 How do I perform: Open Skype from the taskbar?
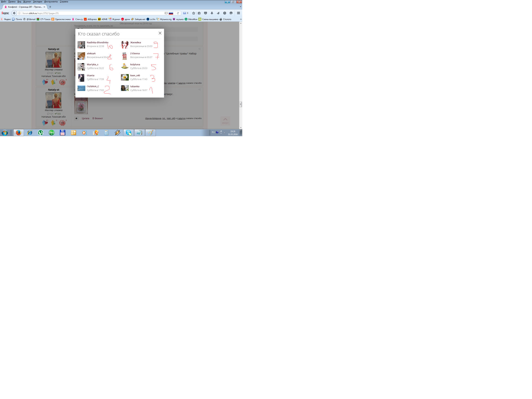(128, 132)
